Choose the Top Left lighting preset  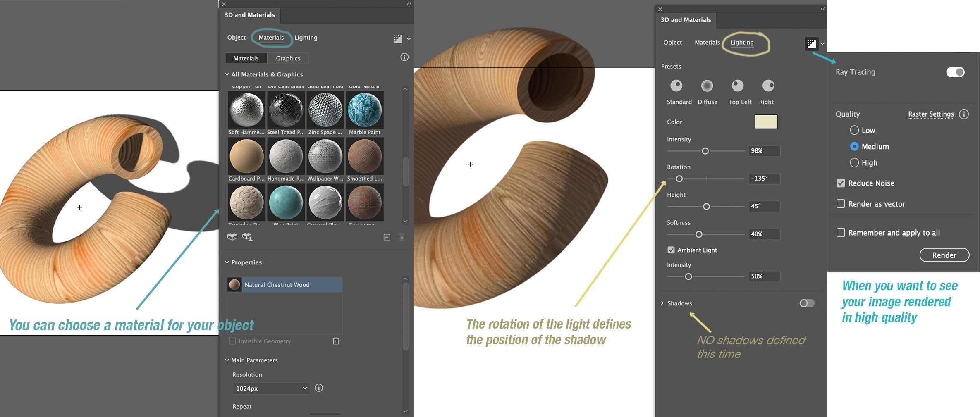tap(738, 86)
